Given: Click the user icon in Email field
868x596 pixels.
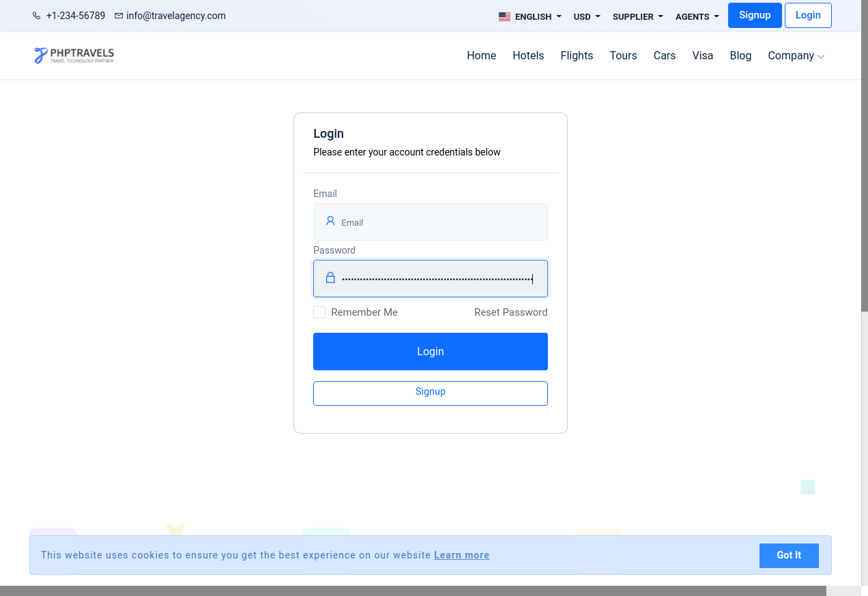Looking at the screenshot, I should pos(330,221).
